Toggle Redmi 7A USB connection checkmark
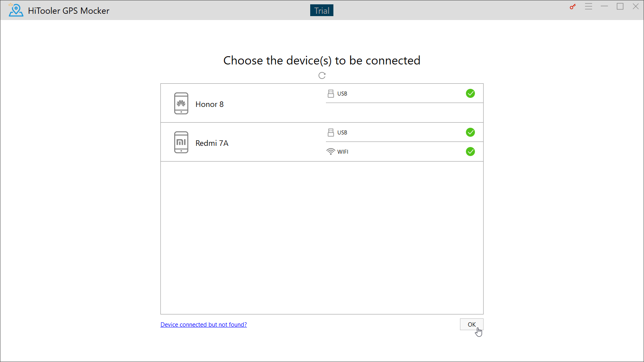The height and width of the screenshot is (362, 644). click(x=470, y=132)
